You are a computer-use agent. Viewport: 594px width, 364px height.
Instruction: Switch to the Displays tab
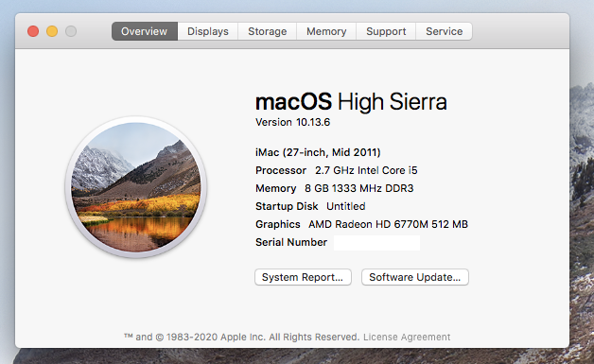pyautogui.click(x=208, y=31)
